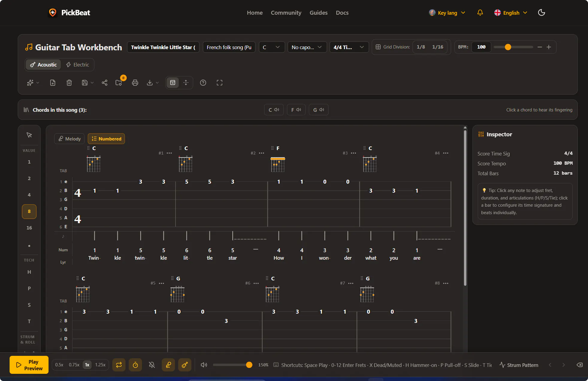The image size is (588, 381).
Task: Select Acoustic guitar mode
Action: point(43,65)
